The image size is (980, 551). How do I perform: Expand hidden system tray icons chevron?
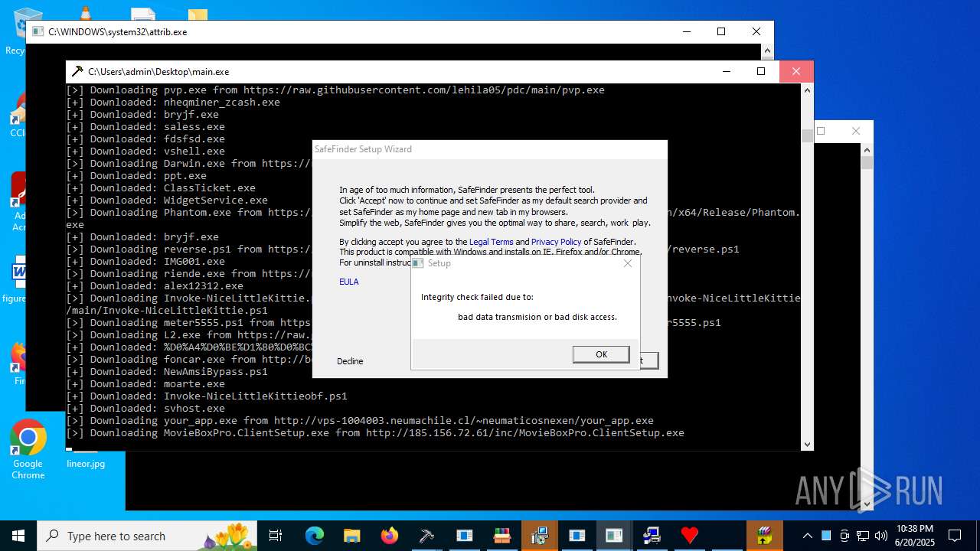click(807, 536)
